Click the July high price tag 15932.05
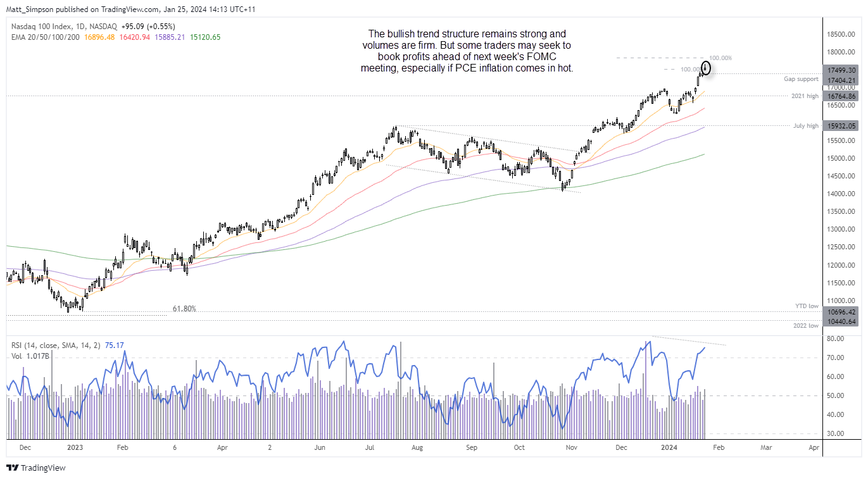Screen dimensions: 868x479 (x=841, y=126)
